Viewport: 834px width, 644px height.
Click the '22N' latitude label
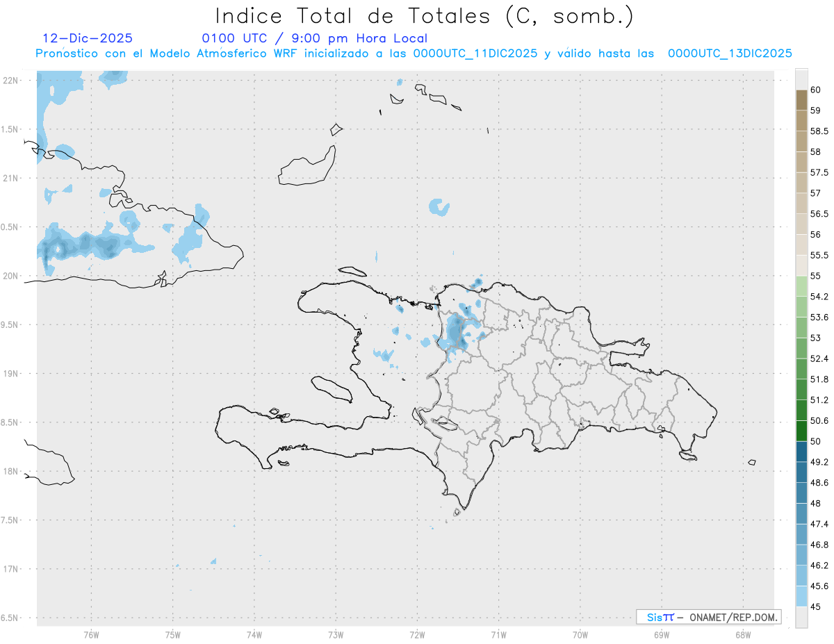10,81
